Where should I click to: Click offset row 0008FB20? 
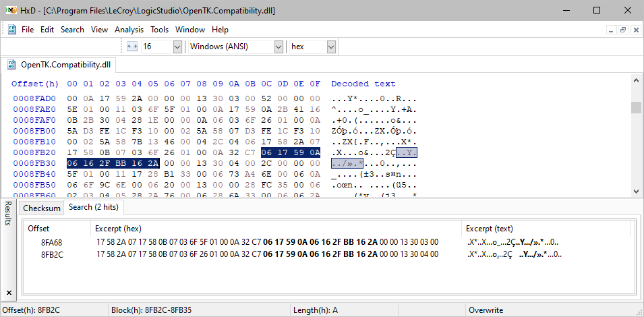34,152
